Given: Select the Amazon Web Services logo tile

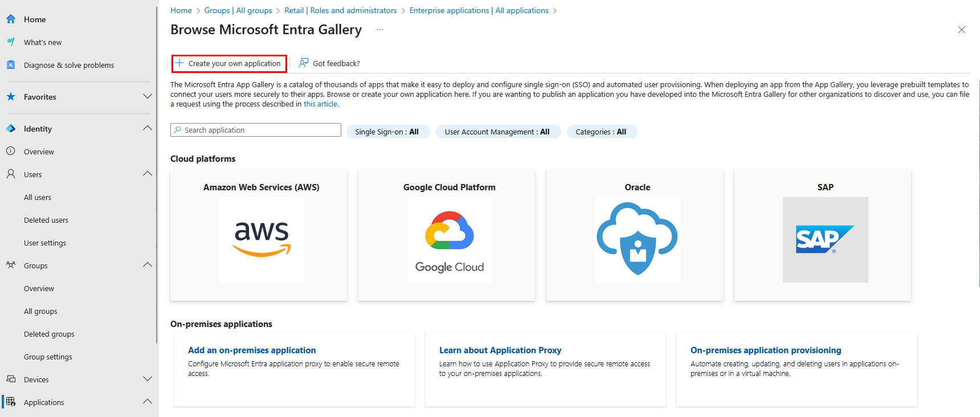Looking at the screenshot, I should [x=261, y=239].
